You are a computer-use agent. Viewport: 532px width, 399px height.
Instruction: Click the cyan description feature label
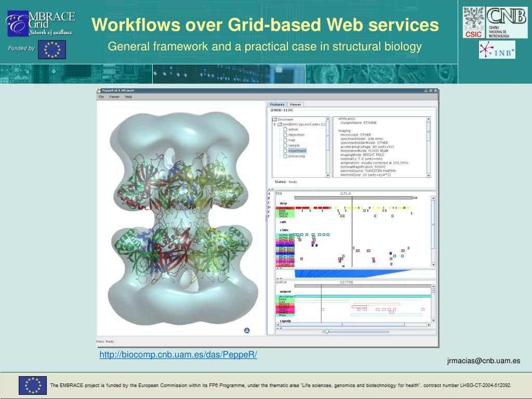click(x=285, y=297)
